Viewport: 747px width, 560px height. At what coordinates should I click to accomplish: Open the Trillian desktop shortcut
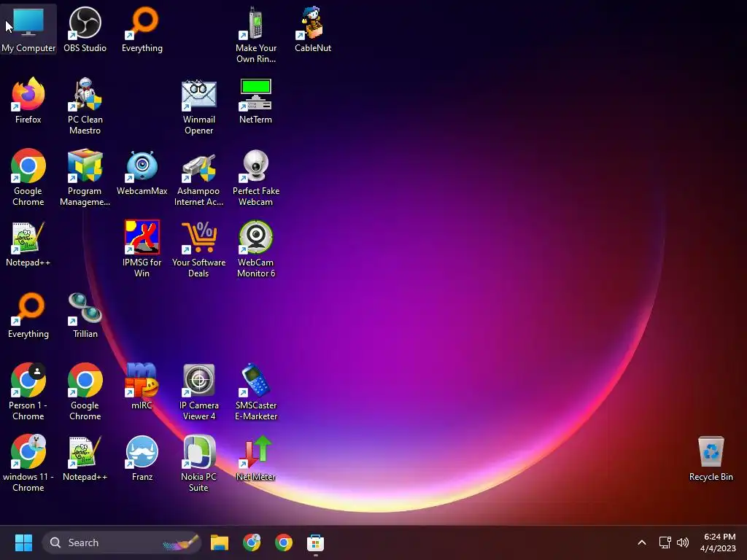pyautogui.click(x=85, y=315)
